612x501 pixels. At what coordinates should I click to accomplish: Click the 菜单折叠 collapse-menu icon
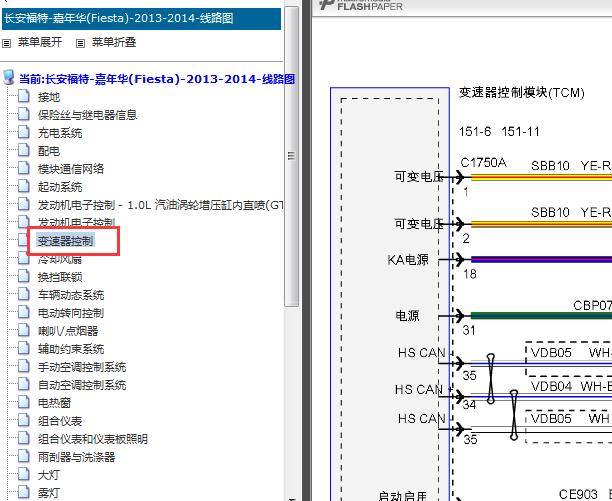coord(80,43)
